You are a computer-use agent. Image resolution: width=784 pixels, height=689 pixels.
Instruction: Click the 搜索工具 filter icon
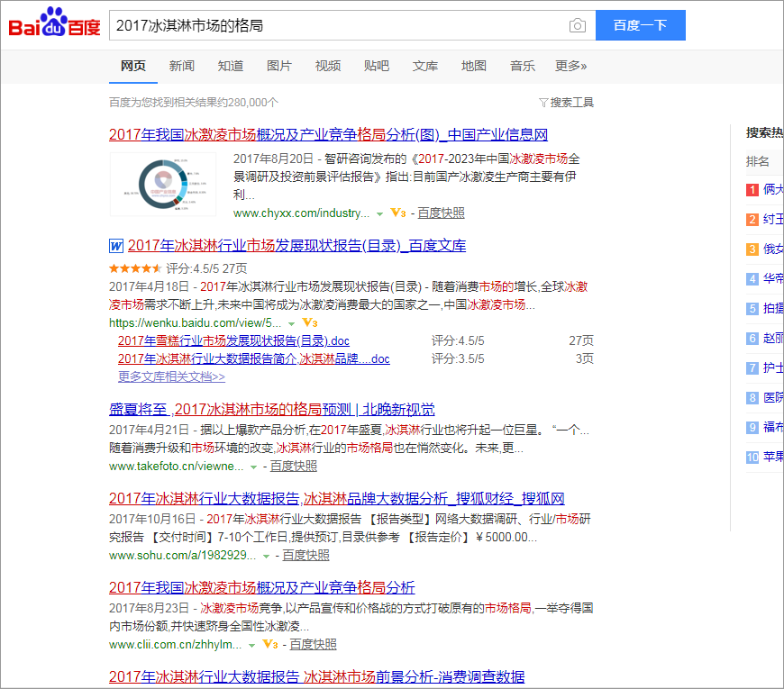point(543,103)
